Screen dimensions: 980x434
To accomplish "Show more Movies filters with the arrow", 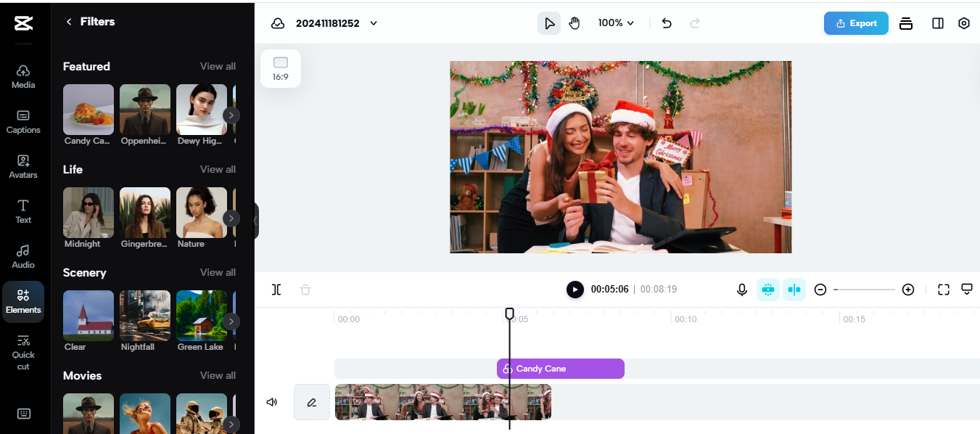I will pyautogui.click(x=231, y=424).
